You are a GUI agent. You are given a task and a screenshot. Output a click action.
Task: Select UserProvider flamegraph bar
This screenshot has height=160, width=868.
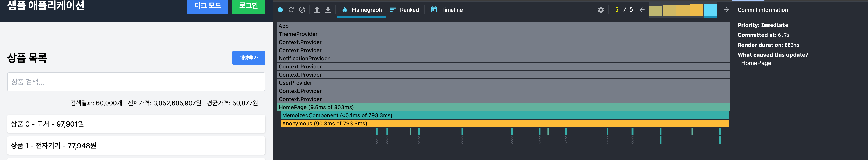point(503,83)
